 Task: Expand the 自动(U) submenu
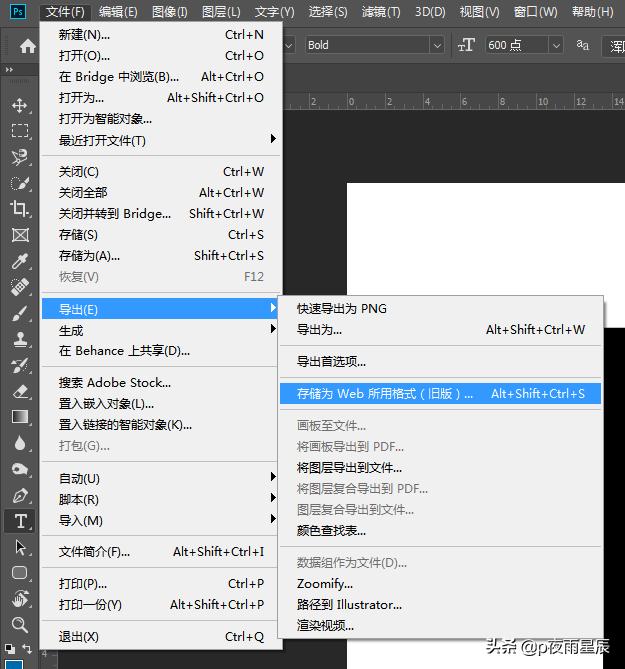(160, 478)
